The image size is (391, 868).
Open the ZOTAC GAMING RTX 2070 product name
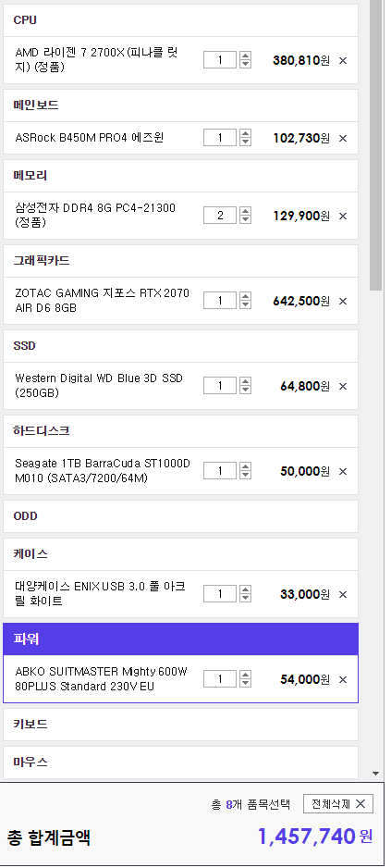[102, 301]
